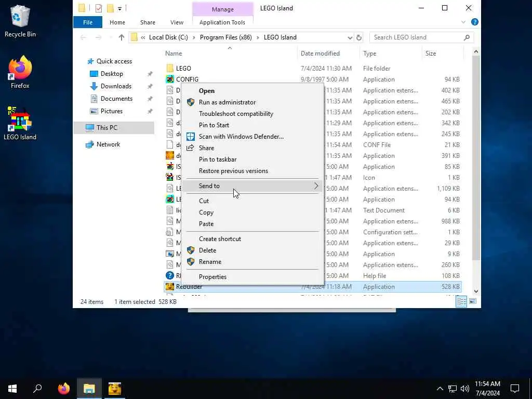Select Quick access in navigation pane

tap(114, 61)
